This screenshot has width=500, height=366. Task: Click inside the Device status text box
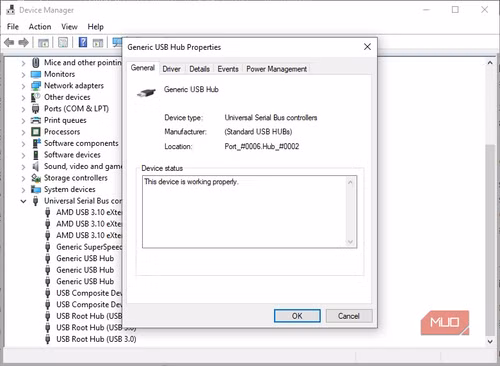(x=249, y=212)
